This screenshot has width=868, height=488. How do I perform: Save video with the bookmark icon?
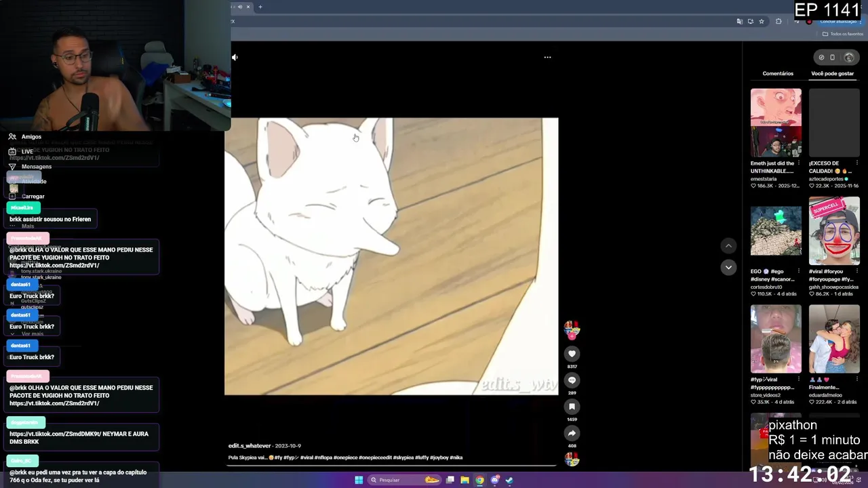(x=572, y=407)
